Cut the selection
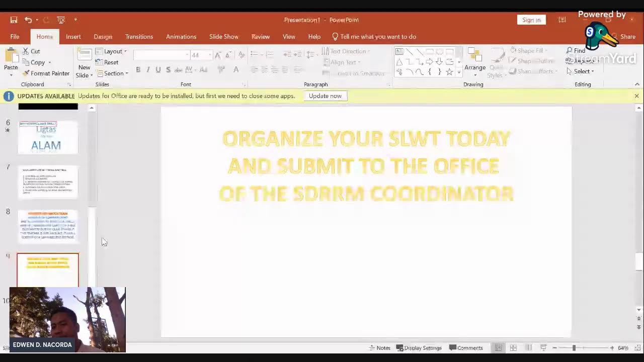644x362 pixels. coord(31,51)
